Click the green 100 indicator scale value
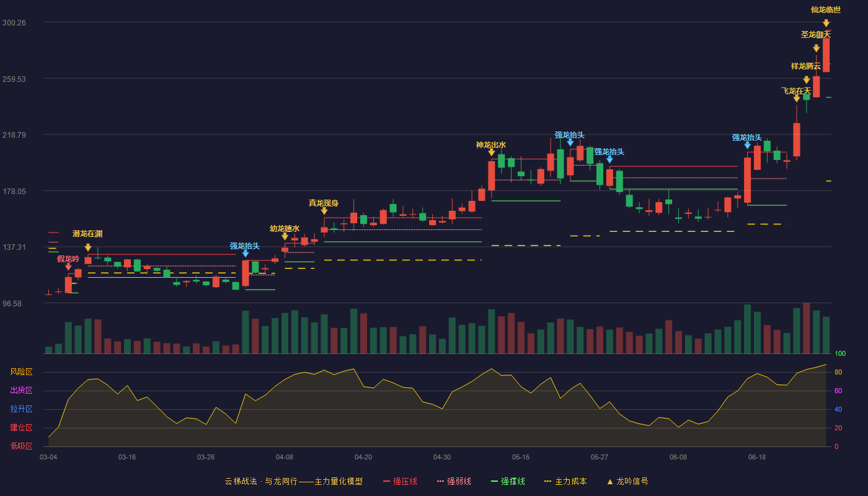 [x=840, y=354]
